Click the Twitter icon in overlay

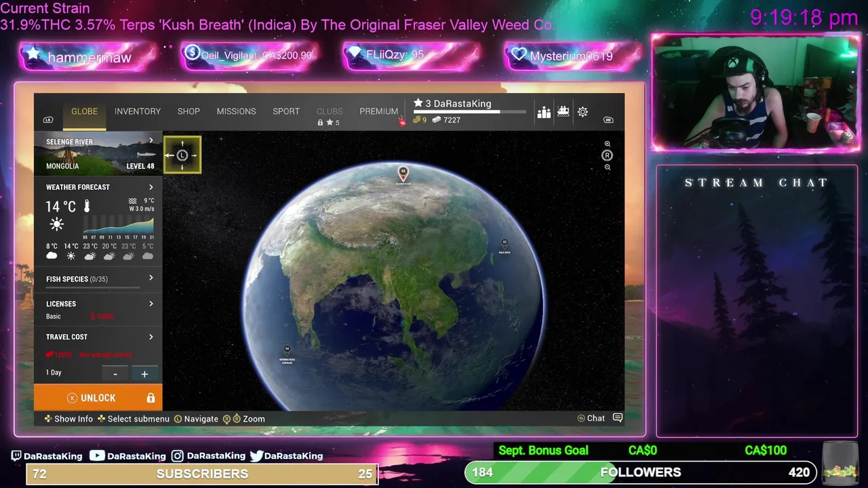point(256,456)
